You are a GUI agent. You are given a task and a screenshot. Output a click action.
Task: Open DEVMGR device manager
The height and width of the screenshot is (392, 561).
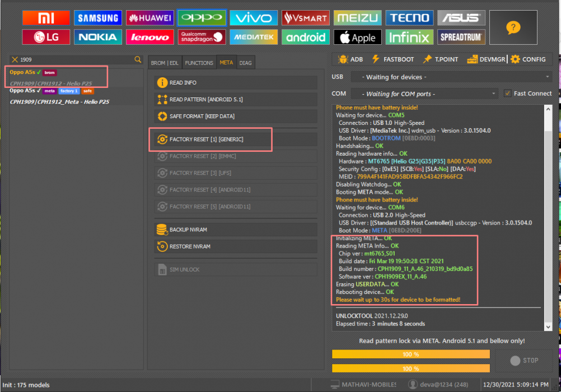486,59
